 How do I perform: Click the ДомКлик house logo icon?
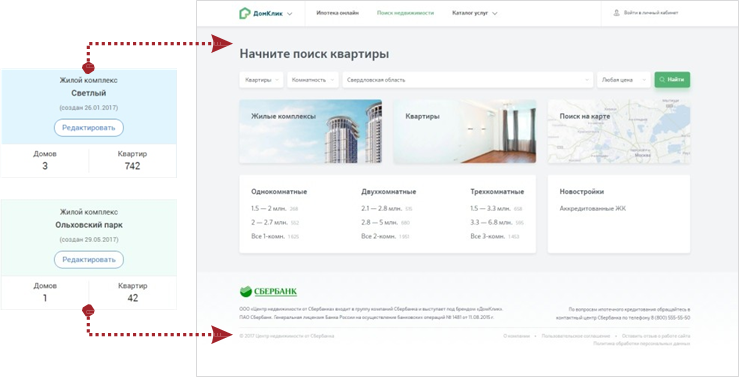coord(245,13)
